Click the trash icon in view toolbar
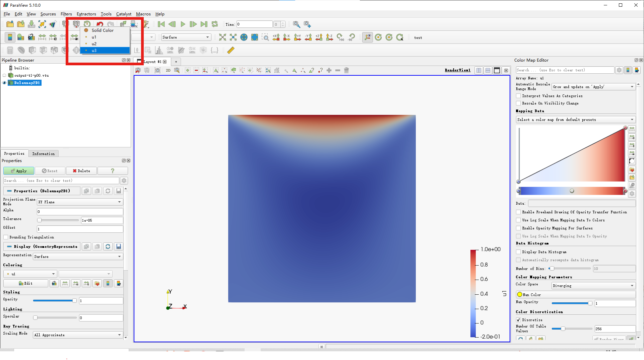644x360 pixels. click(x=346, y=70)
